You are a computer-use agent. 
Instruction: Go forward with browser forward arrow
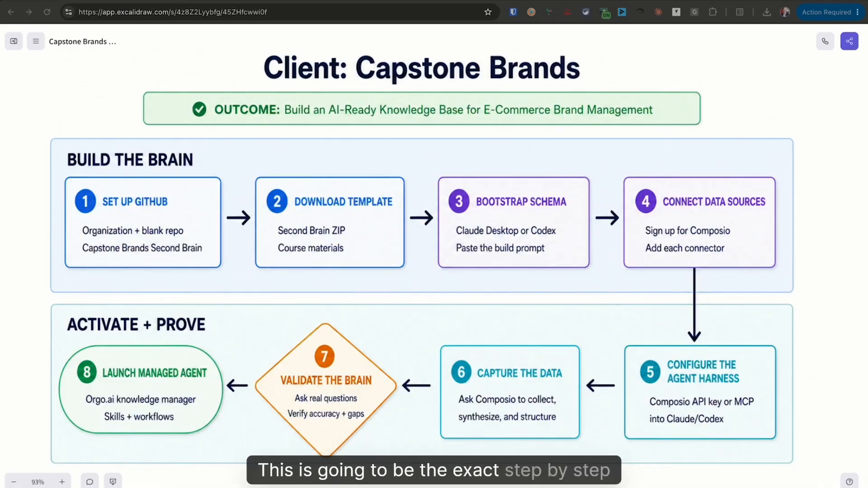(29, 12)
